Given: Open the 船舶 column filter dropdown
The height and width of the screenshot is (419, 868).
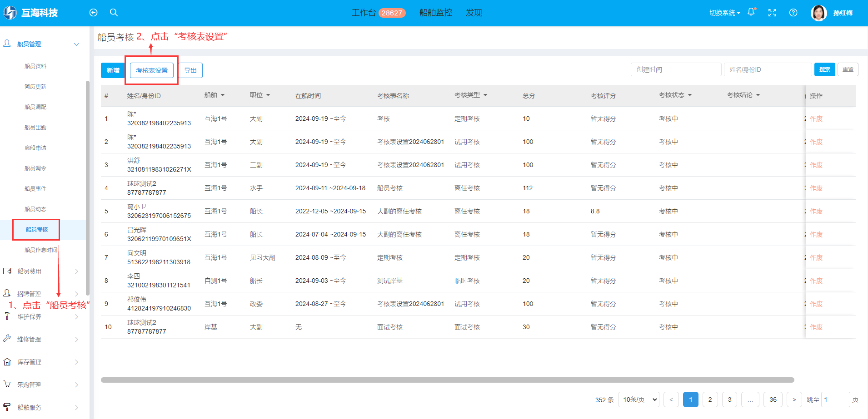Looking at the screenshot, I should pos(223,95).
